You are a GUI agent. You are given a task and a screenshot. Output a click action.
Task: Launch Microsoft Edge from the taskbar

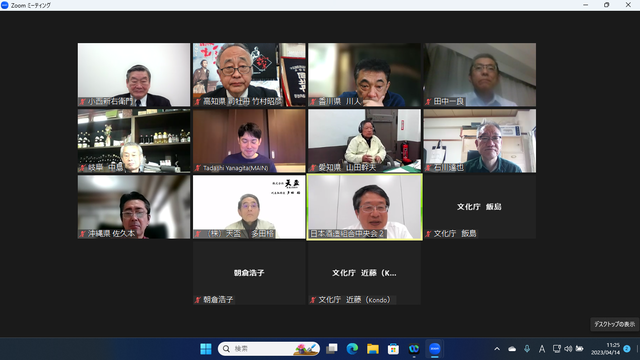[352, 349]
